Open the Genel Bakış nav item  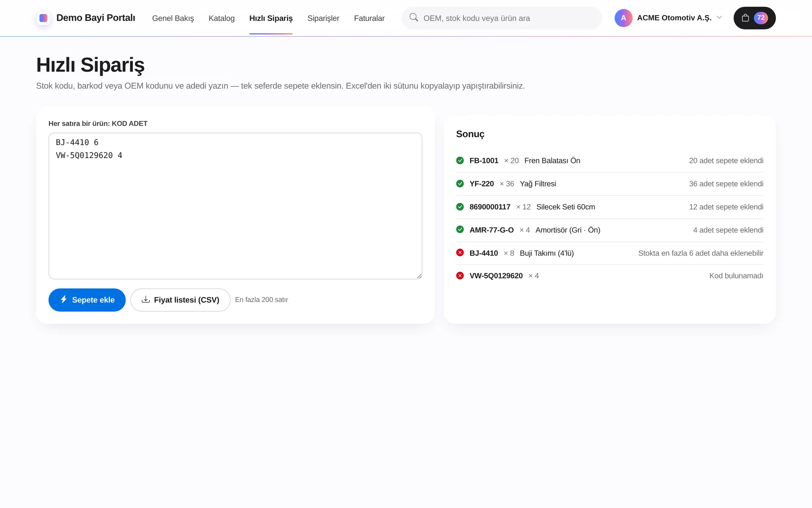[173, 18]
